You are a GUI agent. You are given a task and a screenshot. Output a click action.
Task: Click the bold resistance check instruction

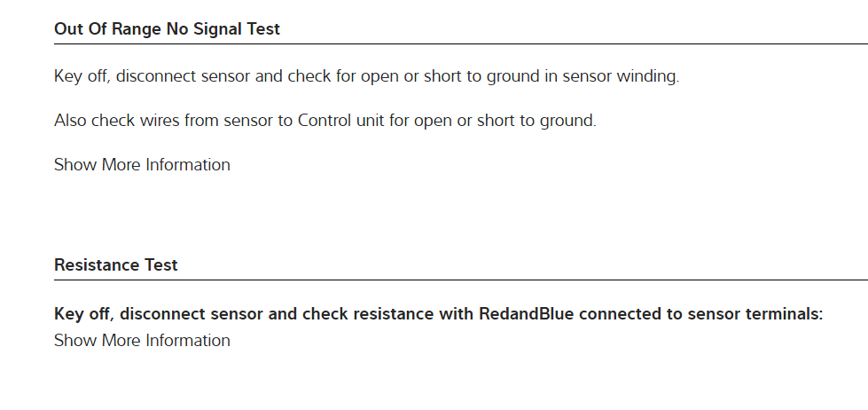point(438,314)
